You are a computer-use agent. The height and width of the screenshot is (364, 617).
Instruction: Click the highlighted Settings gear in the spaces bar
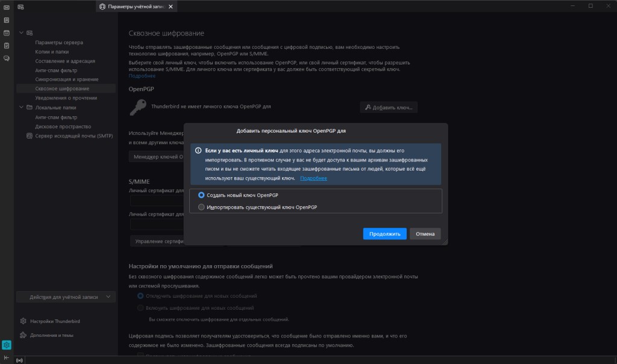[x=7, y=345]
